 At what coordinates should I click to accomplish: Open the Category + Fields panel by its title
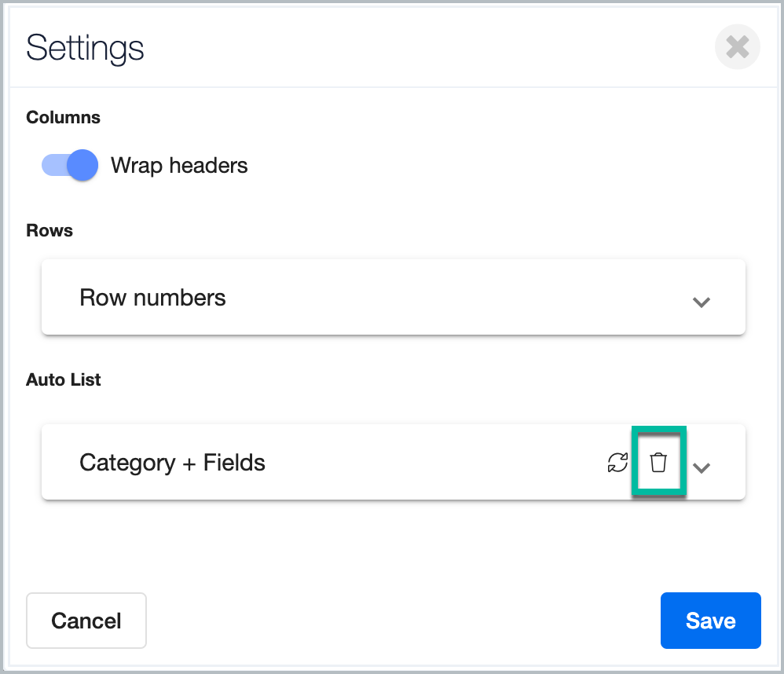tap(172, 463)
